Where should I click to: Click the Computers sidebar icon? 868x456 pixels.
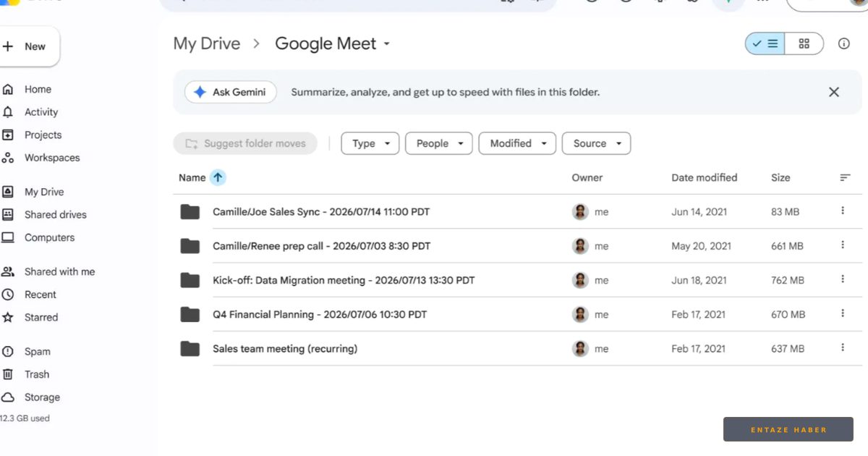tap(8, 237)
